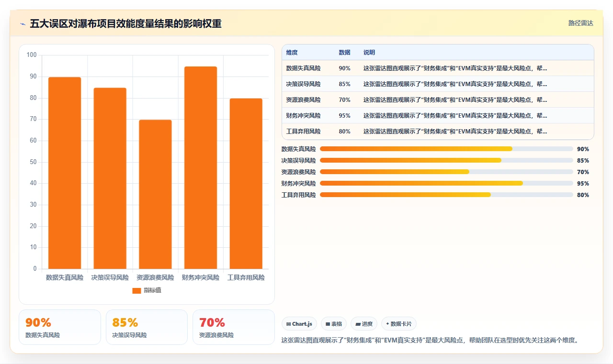613x364 pixels.
Task: Toggle the 指标值 legend swatch
Action: [136, 290]
